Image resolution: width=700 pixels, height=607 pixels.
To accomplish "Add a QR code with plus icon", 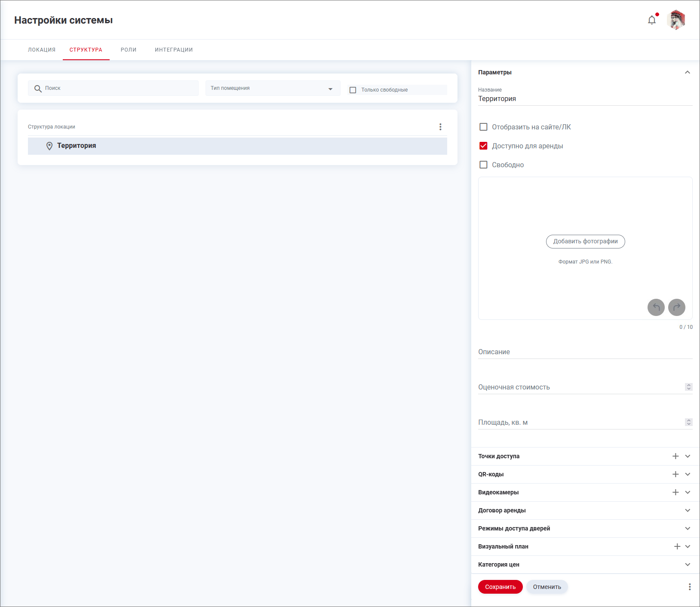I will tap(675, 474).
